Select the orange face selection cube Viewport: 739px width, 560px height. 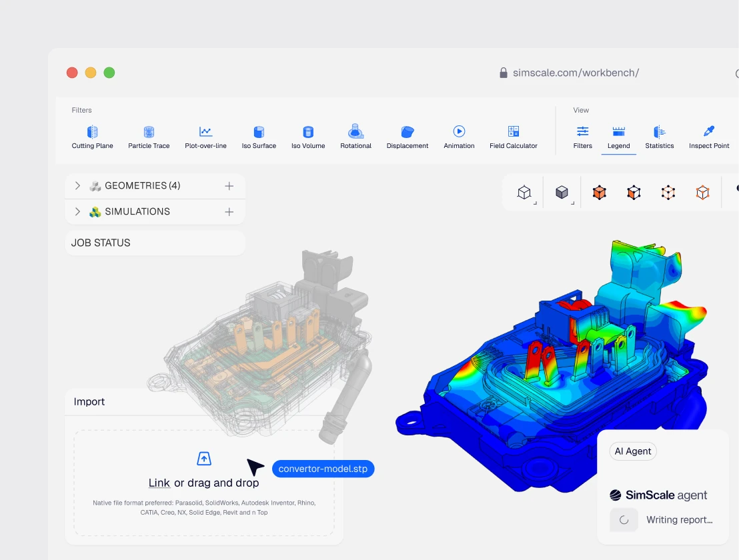point(600,193)
